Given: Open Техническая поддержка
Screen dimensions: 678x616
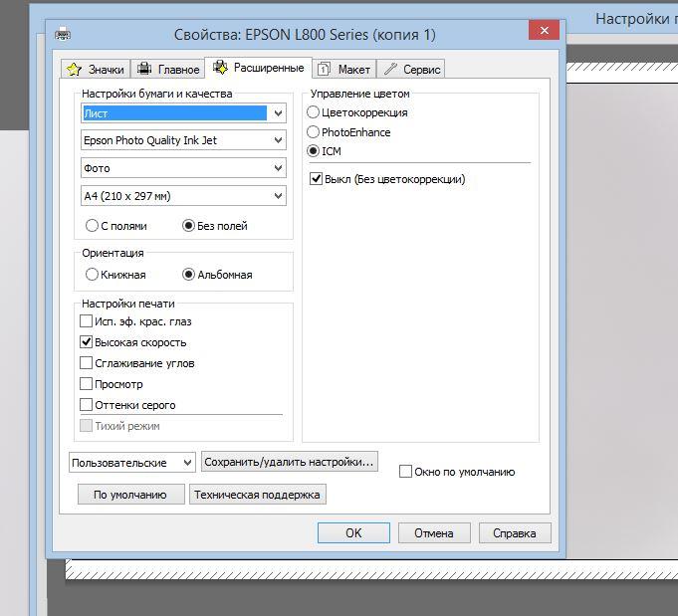Looking at the screenshot, I should click(x=258, y=495).
